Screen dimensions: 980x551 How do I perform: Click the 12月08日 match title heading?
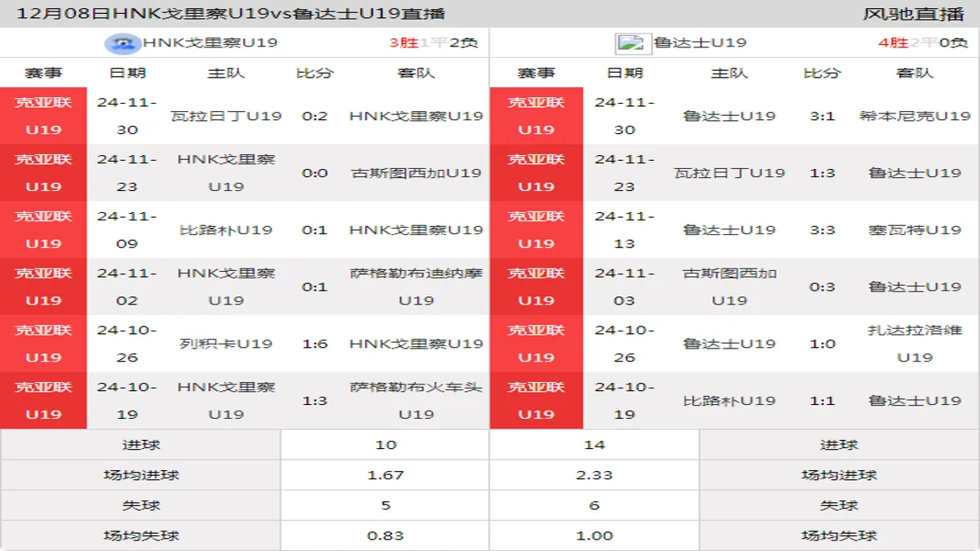231,14
